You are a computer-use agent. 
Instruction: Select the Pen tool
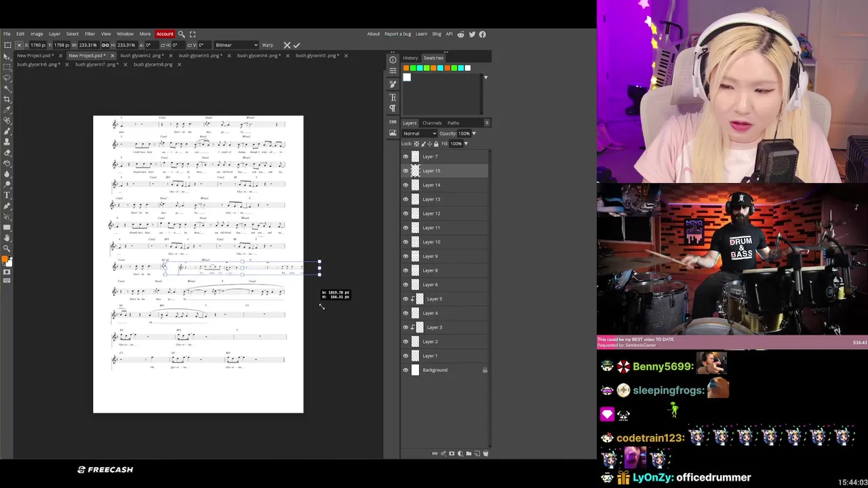point(7,205)
